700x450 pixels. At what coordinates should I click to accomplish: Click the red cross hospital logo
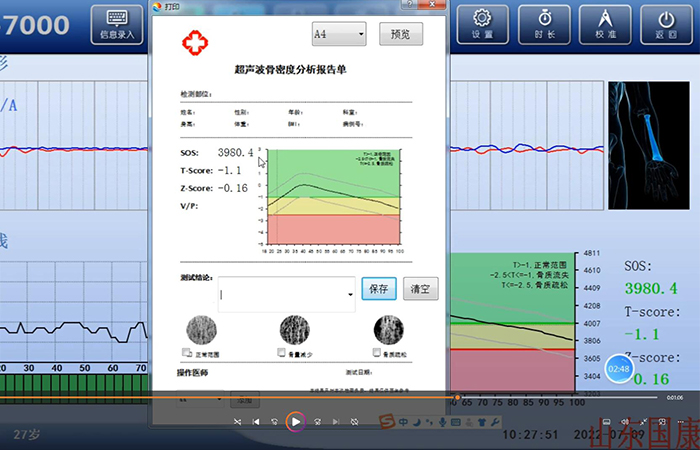(195, 43)
